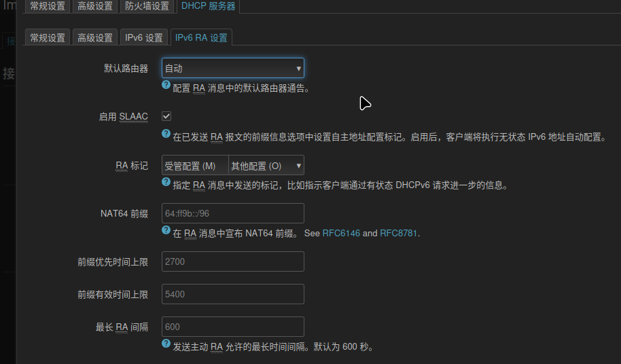Open the 默认路由器 dropdown set to 自动
The height and width of the screenshot is (364, 621).
coord(233,68)
